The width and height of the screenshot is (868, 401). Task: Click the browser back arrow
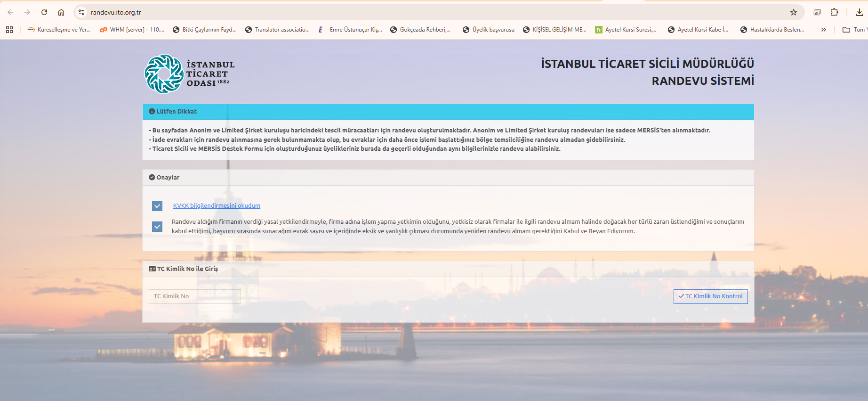[x=10, y=12]
